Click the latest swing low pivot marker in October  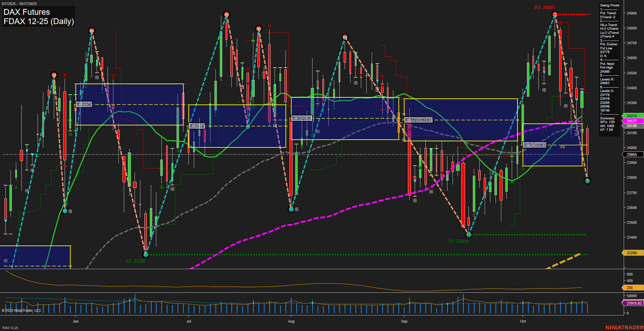[x=588, y=181]
